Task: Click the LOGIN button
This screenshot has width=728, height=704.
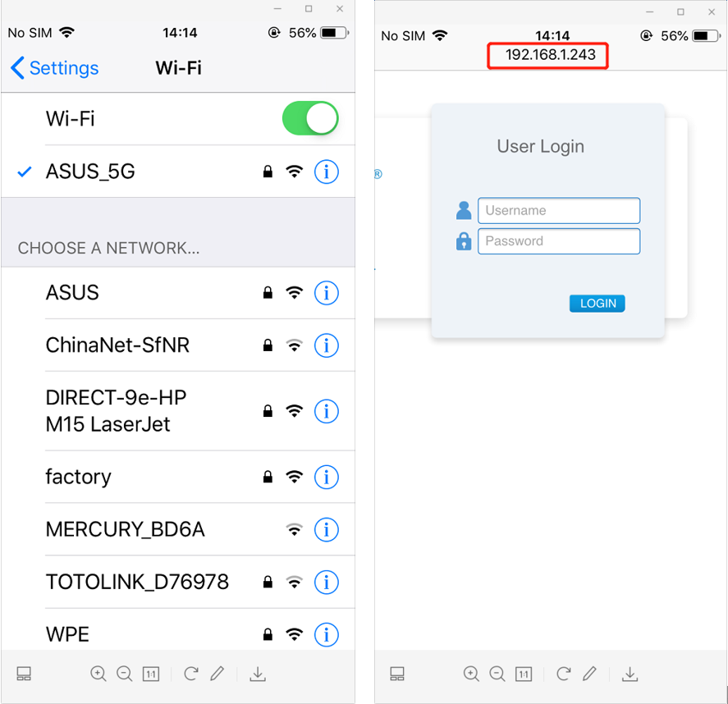Action: click(597, 304)
